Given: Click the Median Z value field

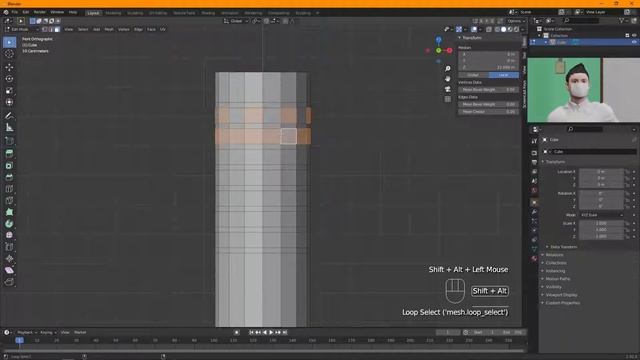Looking at the screenshot, I should pyautogui.click(x=489, y=67).
